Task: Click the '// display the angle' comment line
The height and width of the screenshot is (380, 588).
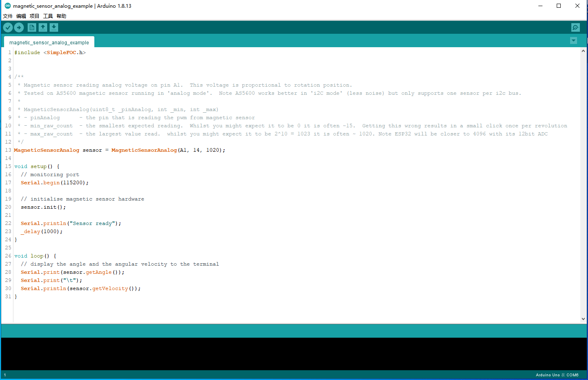Action: pos(120,264)
